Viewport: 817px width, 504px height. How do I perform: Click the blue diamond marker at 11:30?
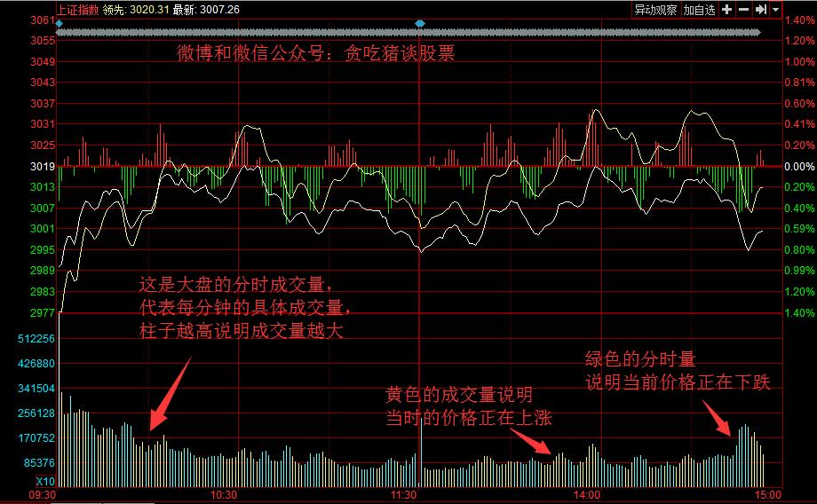(420, 23)
